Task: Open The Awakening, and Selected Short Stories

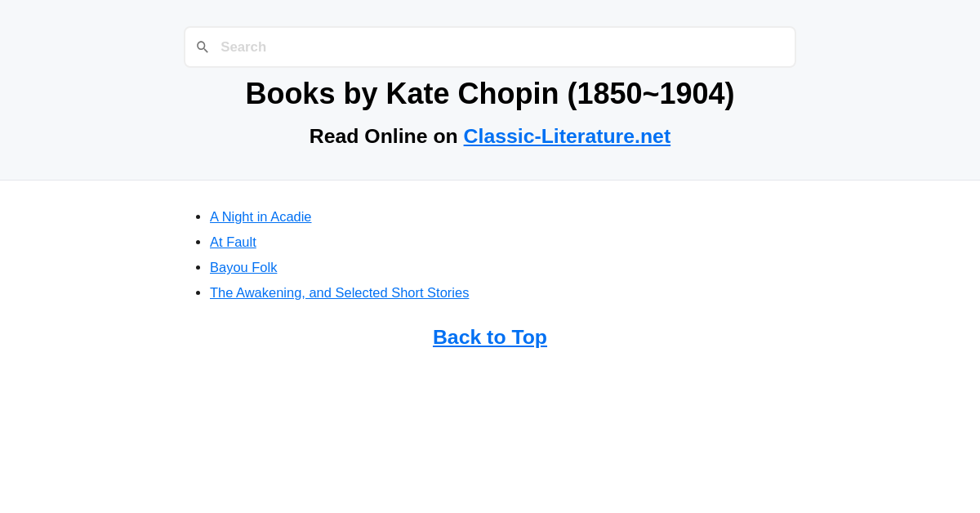Action: (339, 292)
